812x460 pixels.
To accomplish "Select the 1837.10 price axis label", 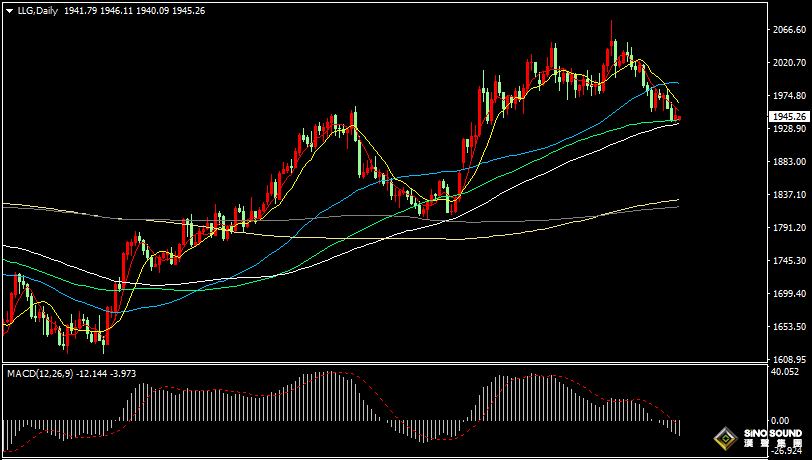I will click(789, 195).
